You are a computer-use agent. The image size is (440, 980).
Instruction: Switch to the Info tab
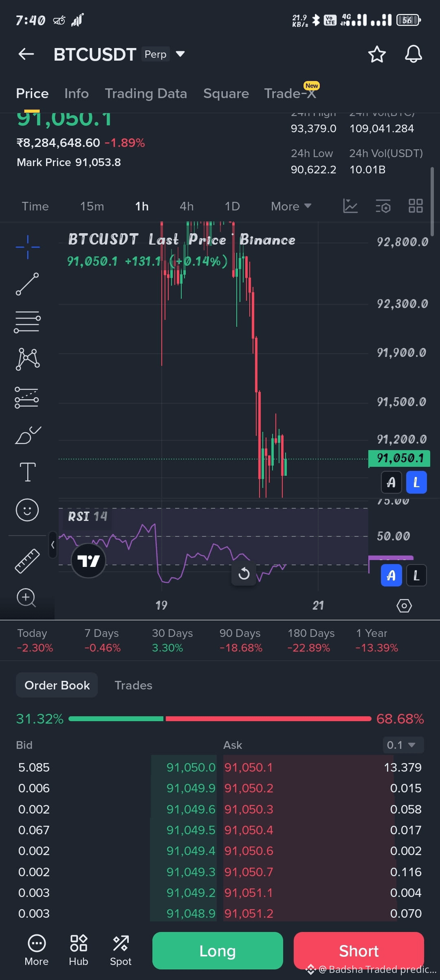(76, 94)
